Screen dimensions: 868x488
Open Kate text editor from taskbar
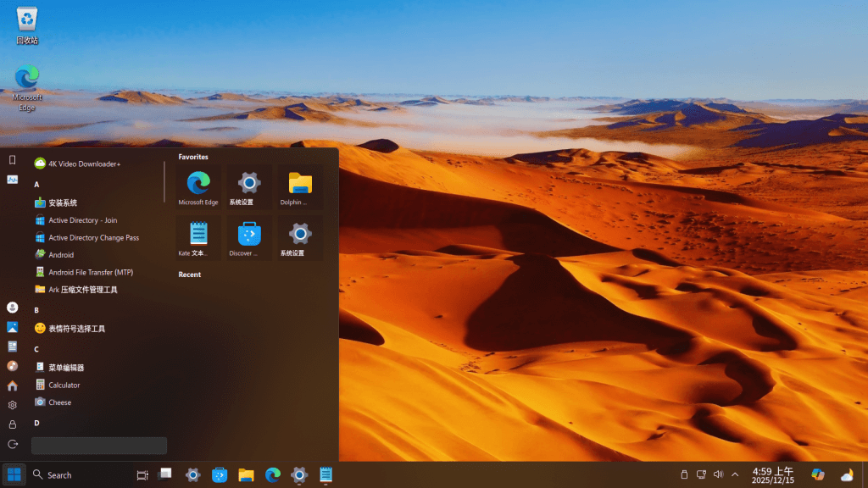coord(325,474)
